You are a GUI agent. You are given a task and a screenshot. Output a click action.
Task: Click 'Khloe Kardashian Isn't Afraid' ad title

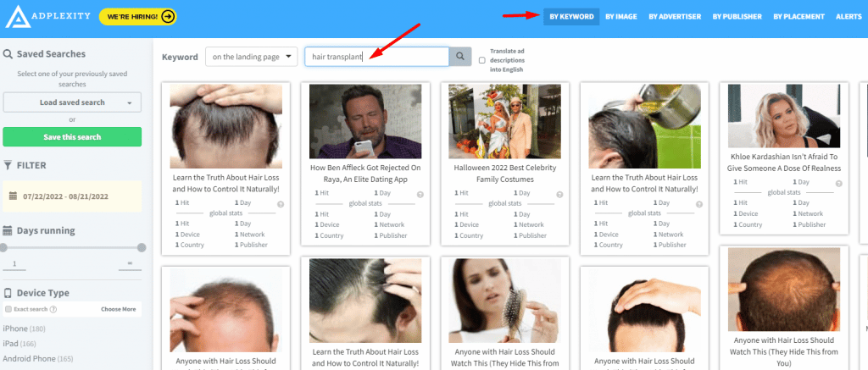tap(784, 163)
